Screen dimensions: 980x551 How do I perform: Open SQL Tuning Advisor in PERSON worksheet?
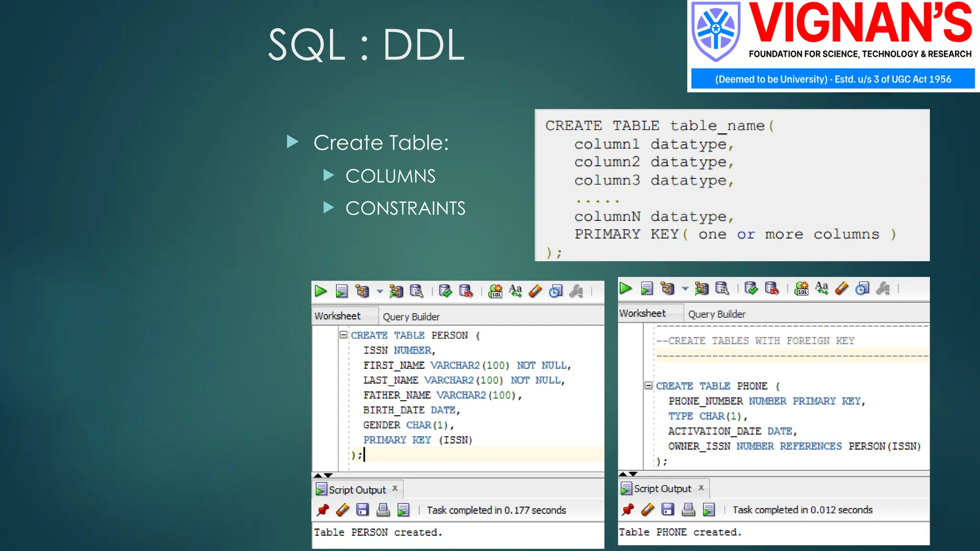[x=417, y=291]
